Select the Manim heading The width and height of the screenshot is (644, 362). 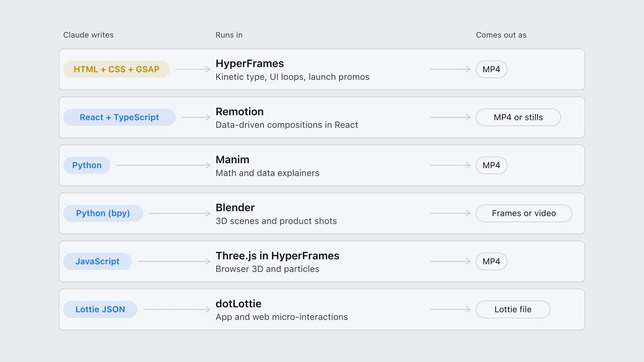point(232,160)
